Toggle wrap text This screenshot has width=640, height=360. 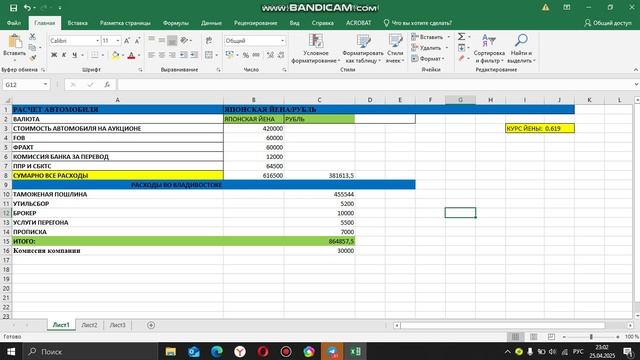[x=209, y=40]
